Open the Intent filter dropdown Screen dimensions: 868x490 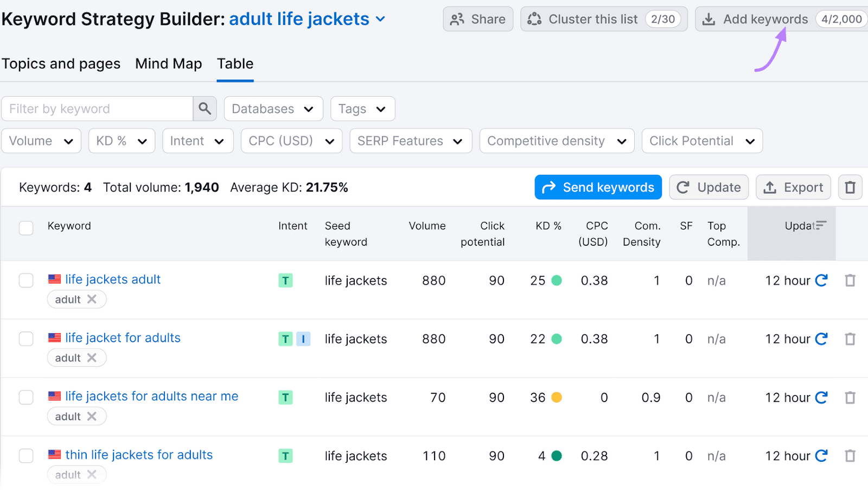pos(197,141)
